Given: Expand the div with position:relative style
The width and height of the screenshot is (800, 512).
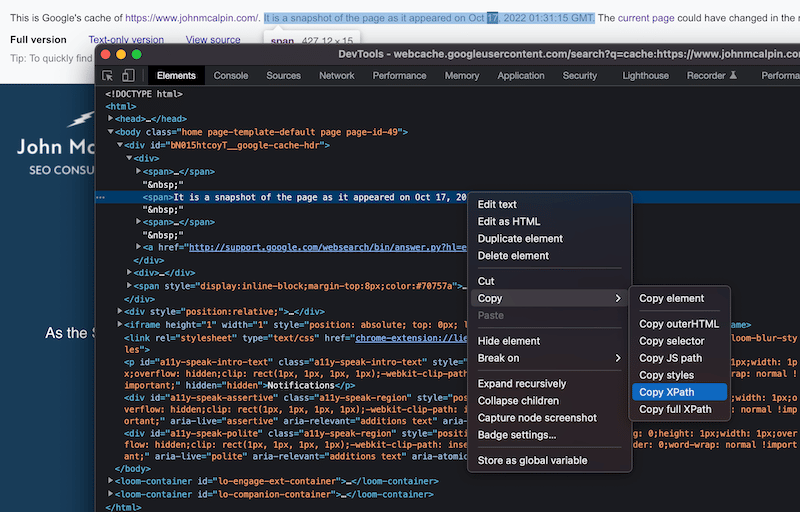Looking at the screenshot, I should pyautogui.click(x=120, y=311).
